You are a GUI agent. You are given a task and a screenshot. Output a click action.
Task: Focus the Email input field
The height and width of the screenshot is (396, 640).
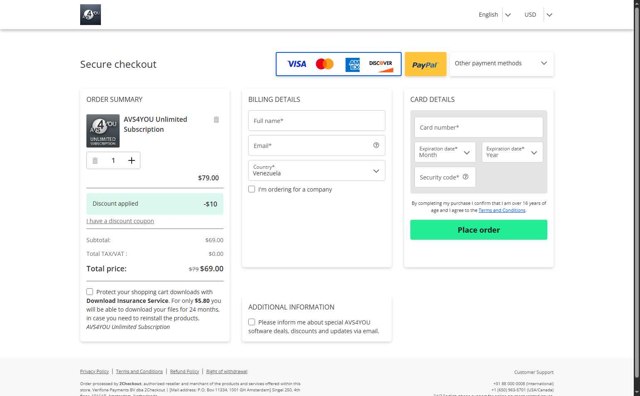(316, 146)
